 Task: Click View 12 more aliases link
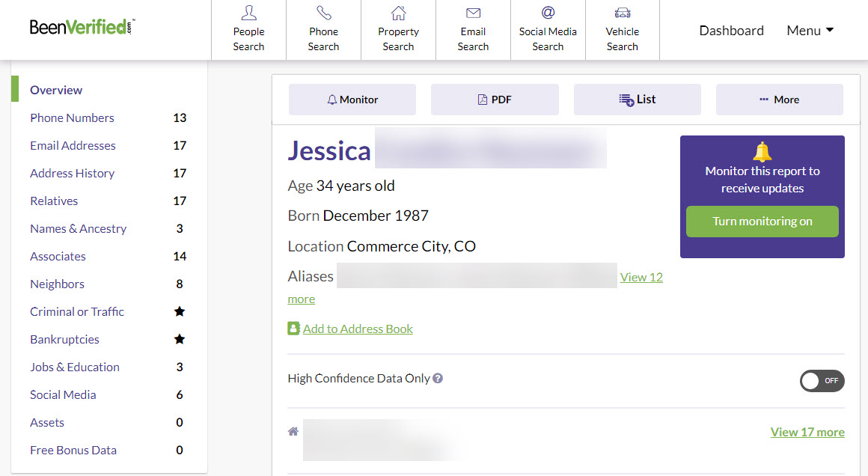coord(641,278)
